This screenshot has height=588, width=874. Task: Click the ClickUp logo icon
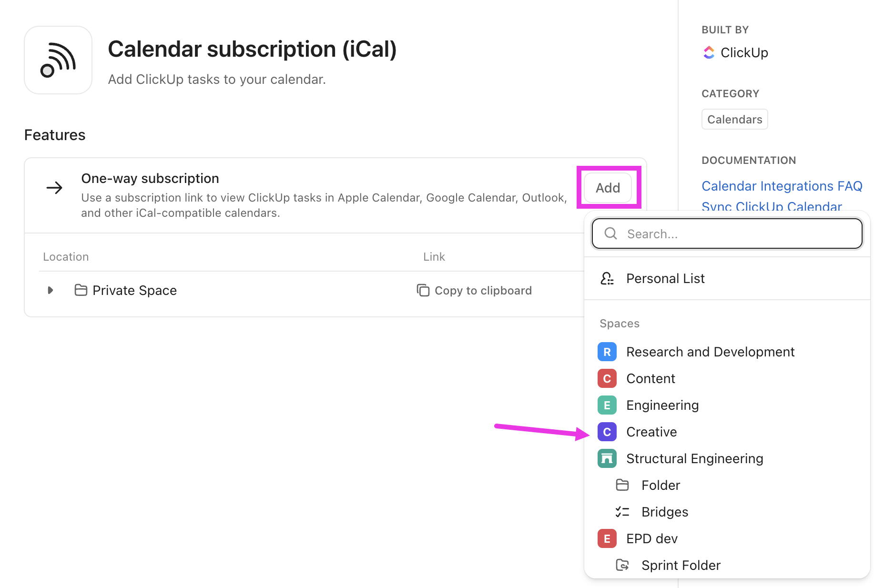[x=709, y=52]
